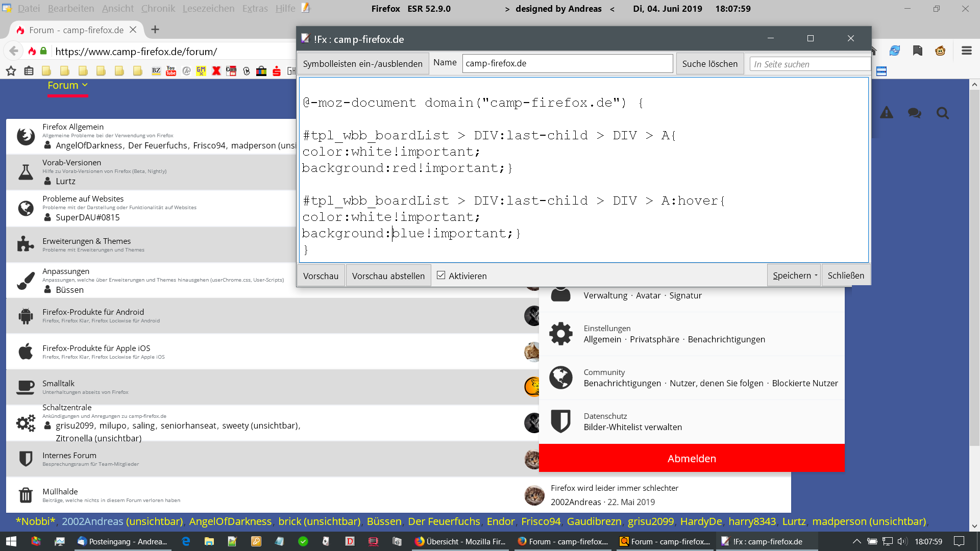Viewport: 980px width, 551px height.
Task: Open the Extras menu
Action: [255, 9]
